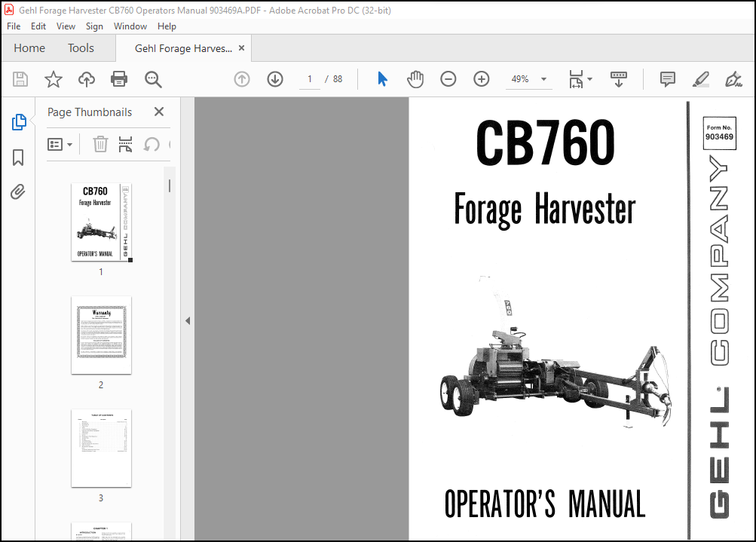Delete selected page with trash icon
The width and height of the screenshot is (756, 542).
click(x=100, y=144)
